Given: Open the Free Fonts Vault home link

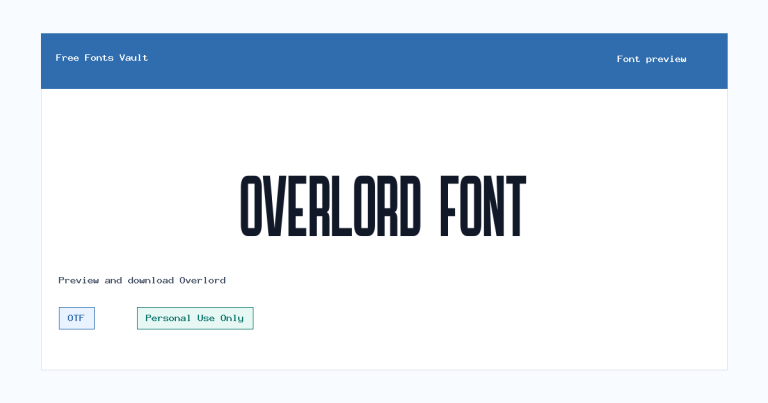Looking at the screenshot, I should (x=101, y=58).
